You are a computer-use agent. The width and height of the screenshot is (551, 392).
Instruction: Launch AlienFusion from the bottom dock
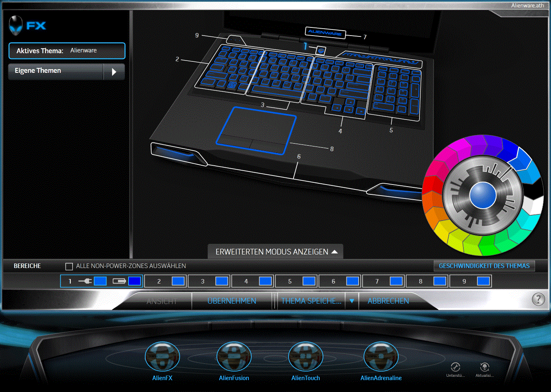pos(234,356)
